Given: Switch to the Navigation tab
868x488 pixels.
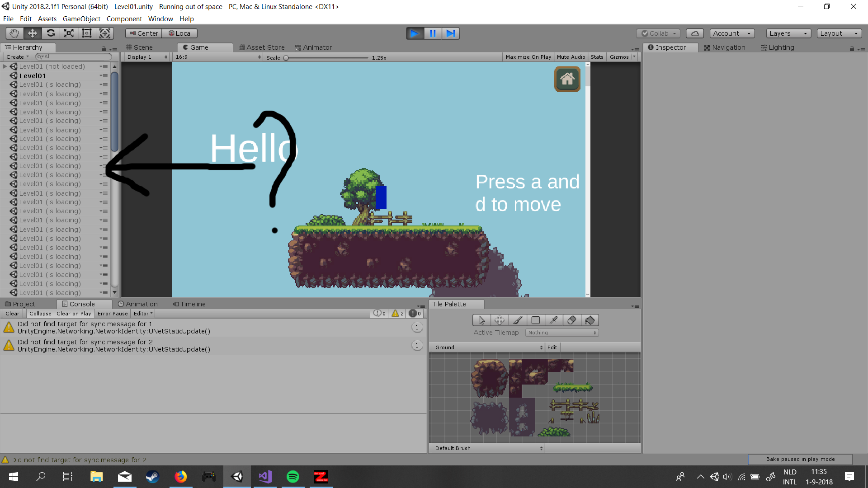Looking at the screenshot, I should point(725,47).
